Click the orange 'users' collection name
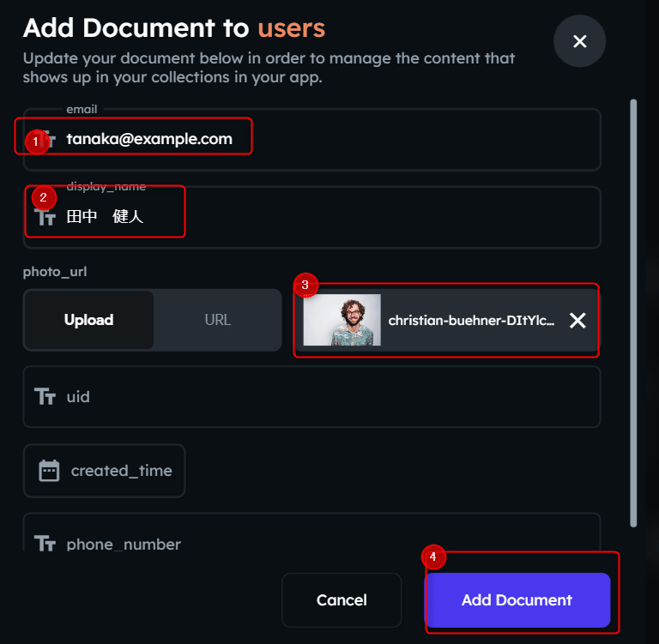The height and width of the screenshot is (644, 659). tap(291, 28)
